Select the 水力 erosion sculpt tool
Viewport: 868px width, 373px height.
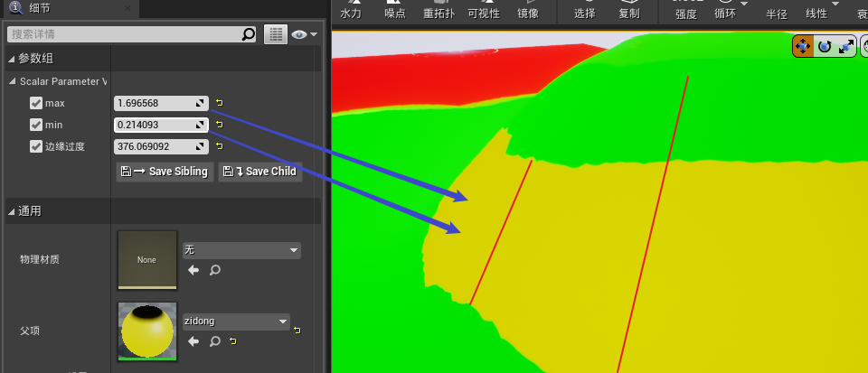(x=351, y=10)
